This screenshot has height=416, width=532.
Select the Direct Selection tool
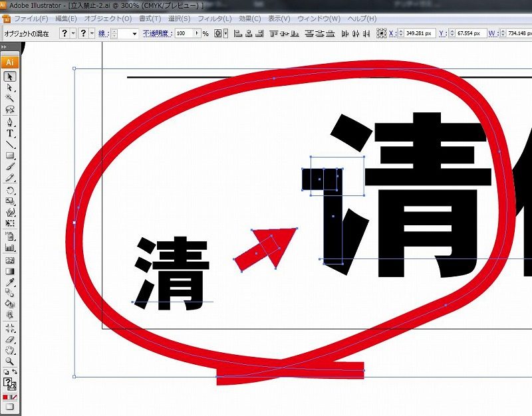click(10, 88)
